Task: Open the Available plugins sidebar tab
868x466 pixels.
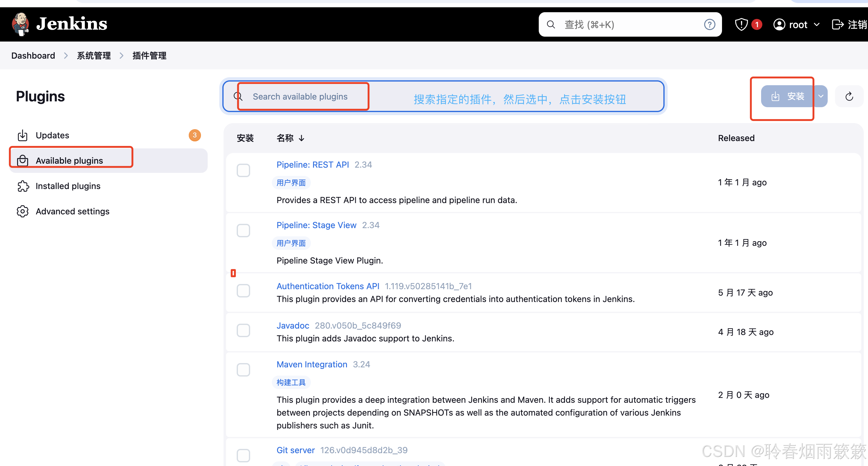Action: tap(69, 160)
